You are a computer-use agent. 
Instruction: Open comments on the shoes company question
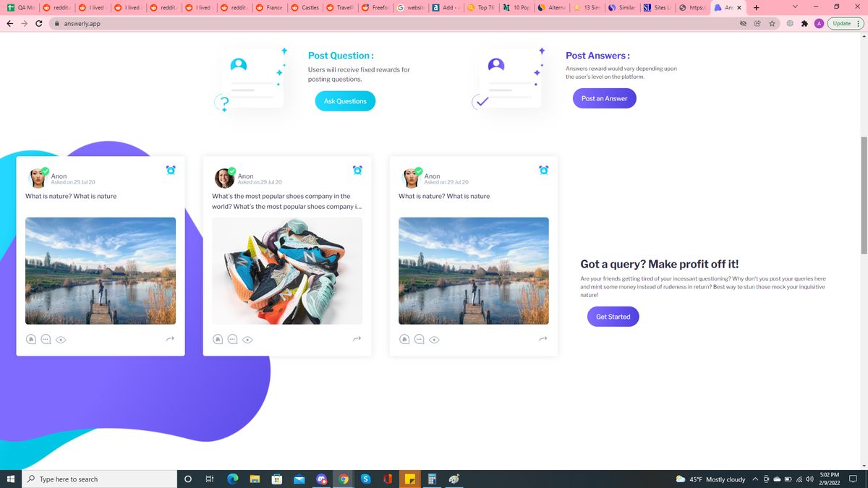232,339
